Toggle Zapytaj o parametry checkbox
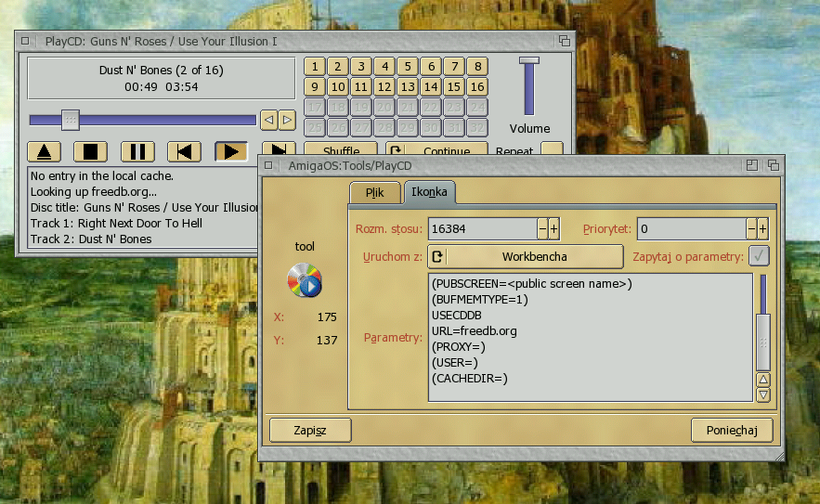Screen dimensions: 820x504 759,256
